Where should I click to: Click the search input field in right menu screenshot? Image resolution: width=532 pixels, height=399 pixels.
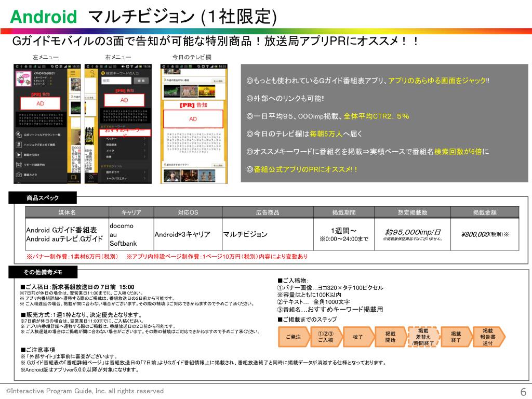[116, 81]
